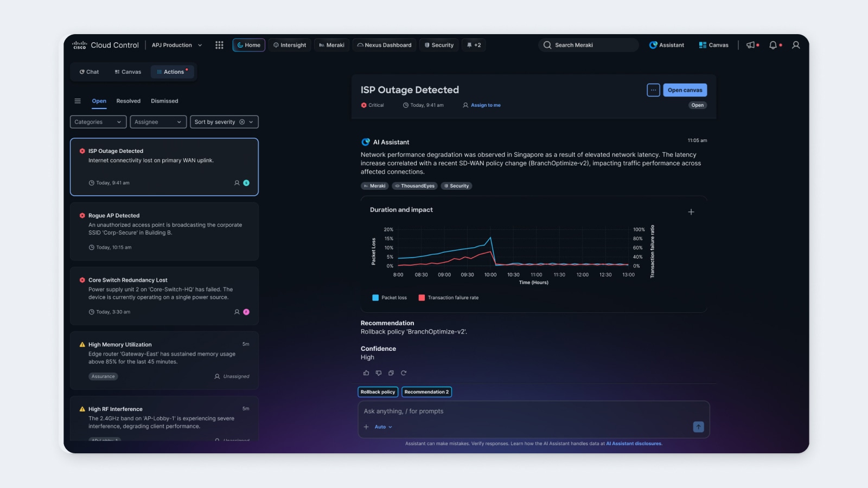Clear the Sort by severity filter
Screen dimensions: 868x488
coord(242,122)
